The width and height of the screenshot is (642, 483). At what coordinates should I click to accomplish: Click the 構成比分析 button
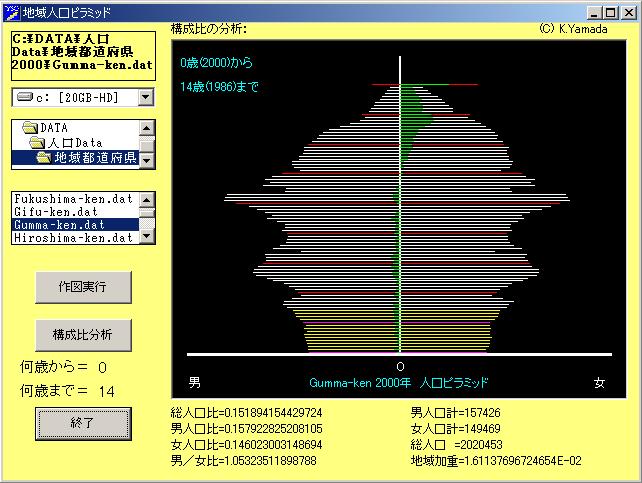click(x=83, y=335)
